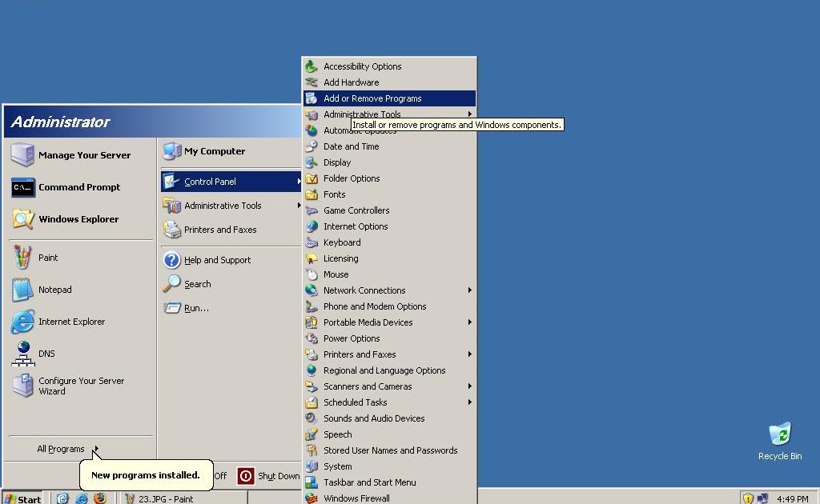Image resolution: width=820 pixels, height=504 pixels.
Task: Click the Shut Down button
Action: (x=268, y=476)
